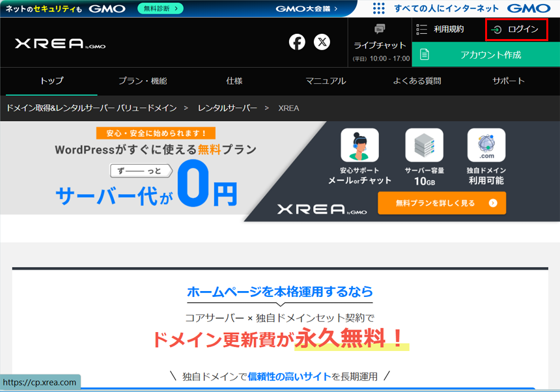
Task: Click the 信頼性の高いサイト highlighted text
Action: tap(290, 376)
